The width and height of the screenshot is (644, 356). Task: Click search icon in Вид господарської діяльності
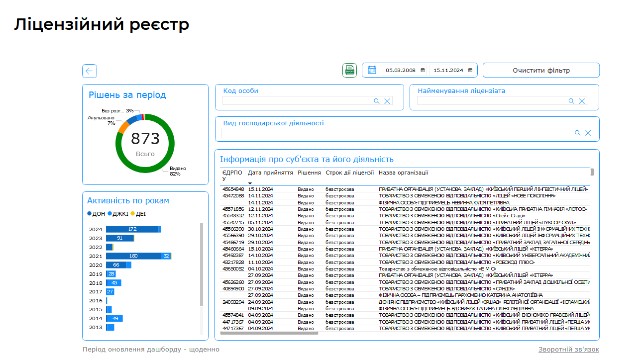(577, 133)
